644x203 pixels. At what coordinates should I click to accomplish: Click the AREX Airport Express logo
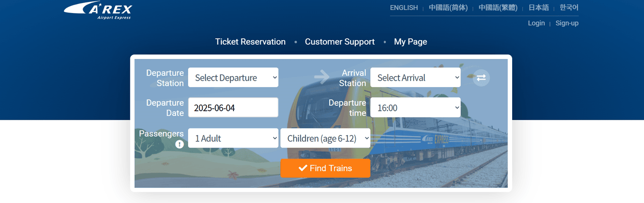tap(98, 9)
